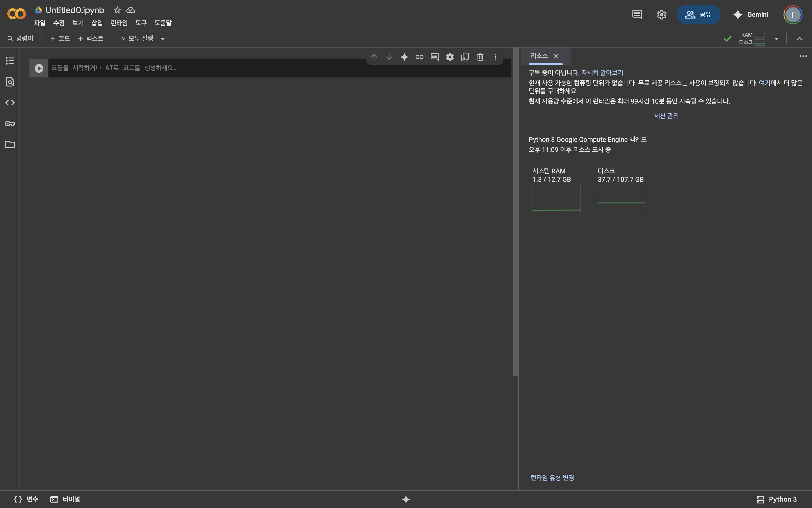Open the secrets key icon panel
This screenshot has width=812, height=508.
pos(10,124)
